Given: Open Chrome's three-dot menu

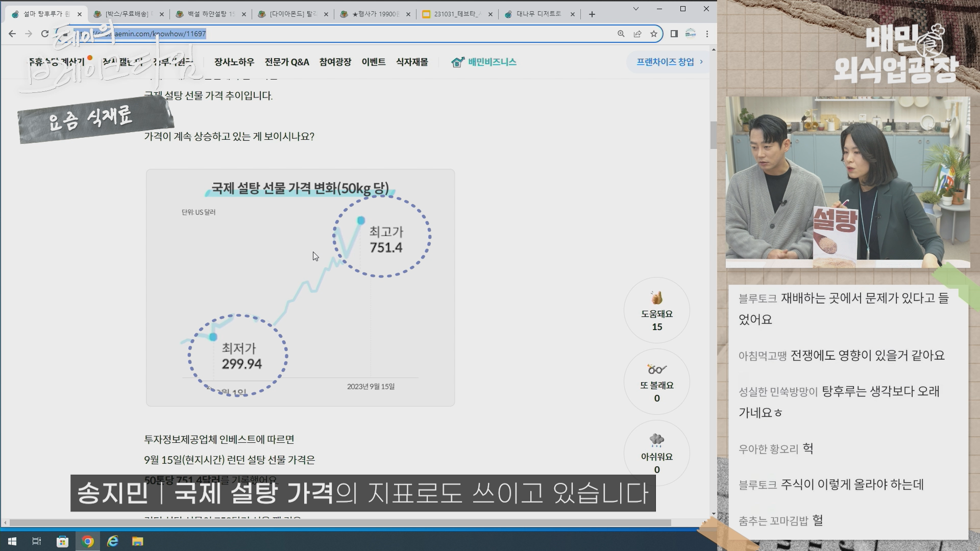Looking at the screenshot, I should coord(707,34).
